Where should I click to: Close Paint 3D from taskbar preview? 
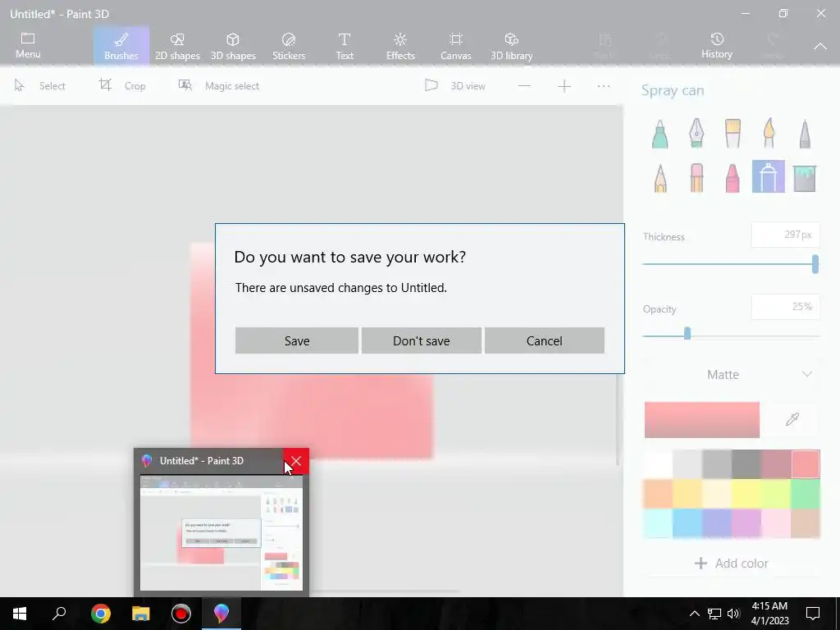296,461
